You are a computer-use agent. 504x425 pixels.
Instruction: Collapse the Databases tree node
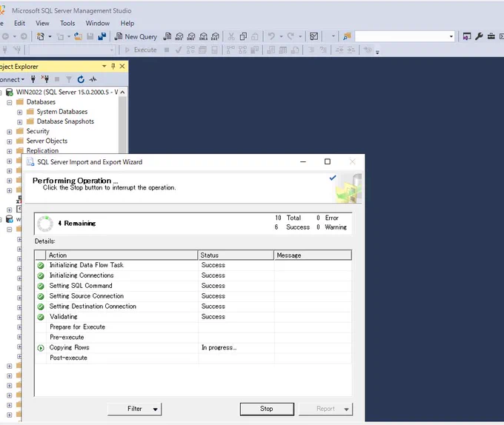10,103
